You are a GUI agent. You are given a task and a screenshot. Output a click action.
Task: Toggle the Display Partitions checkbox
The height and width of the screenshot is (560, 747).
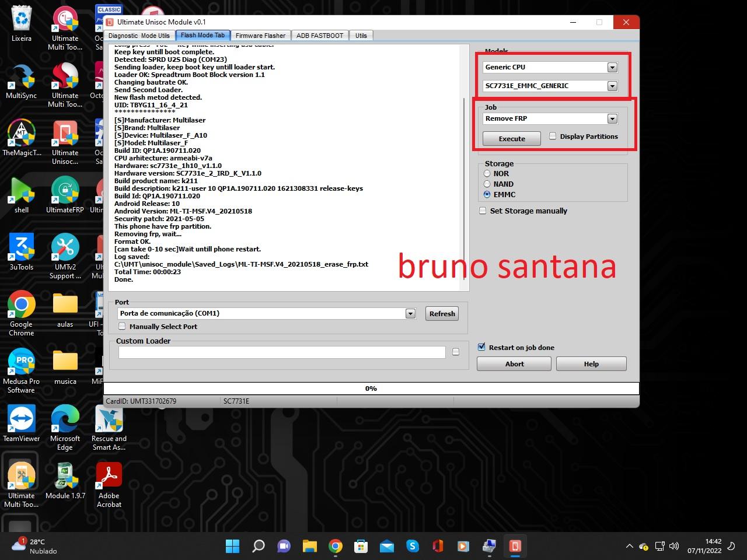pos(553,136)
